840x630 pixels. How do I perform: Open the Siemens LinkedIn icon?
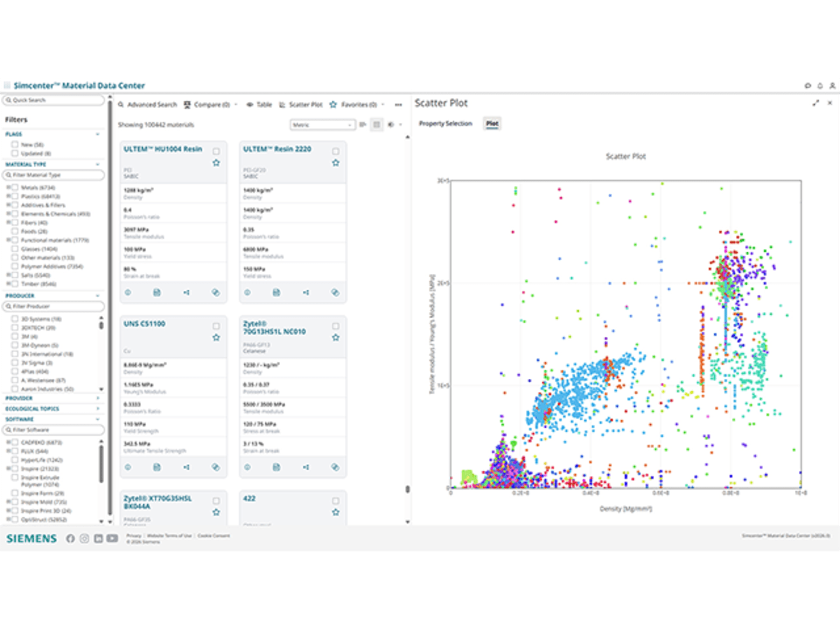tap(98, 538)
